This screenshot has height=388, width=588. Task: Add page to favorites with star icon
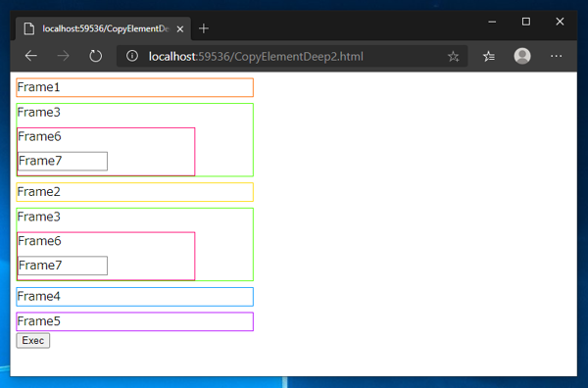(453, 57)
